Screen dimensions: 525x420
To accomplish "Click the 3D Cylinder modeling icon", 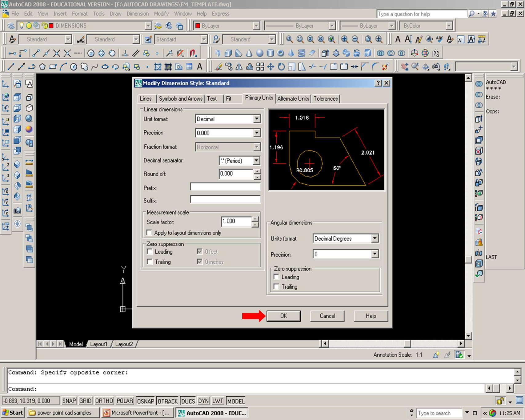I will point(270,53).
